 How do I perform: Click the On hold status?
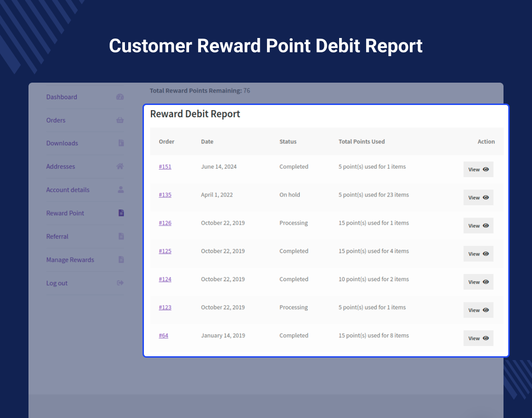[x=290, y=195]
